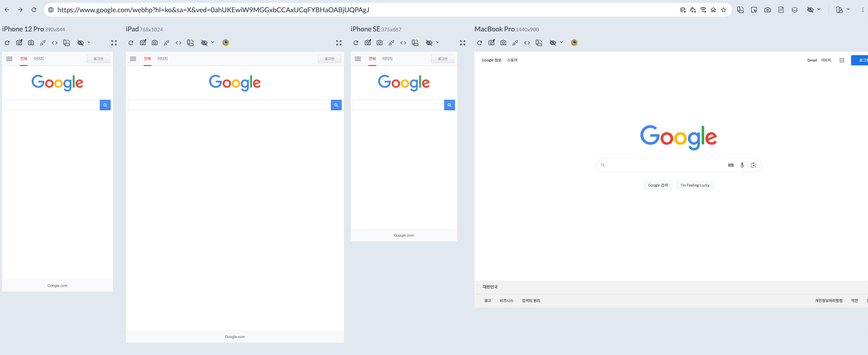Expand iPad preview to fullscreen
The height and width of the screenshot is (355, 868).
339,43
